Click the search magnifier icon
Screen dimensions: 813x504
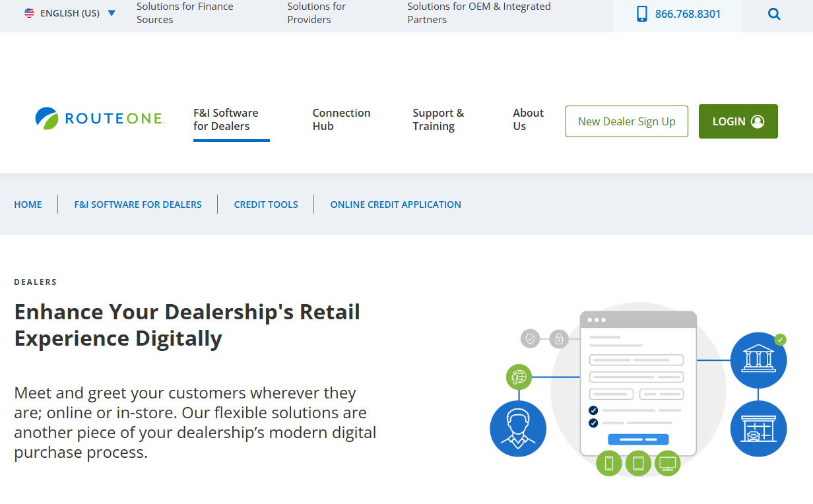[774, 14]
